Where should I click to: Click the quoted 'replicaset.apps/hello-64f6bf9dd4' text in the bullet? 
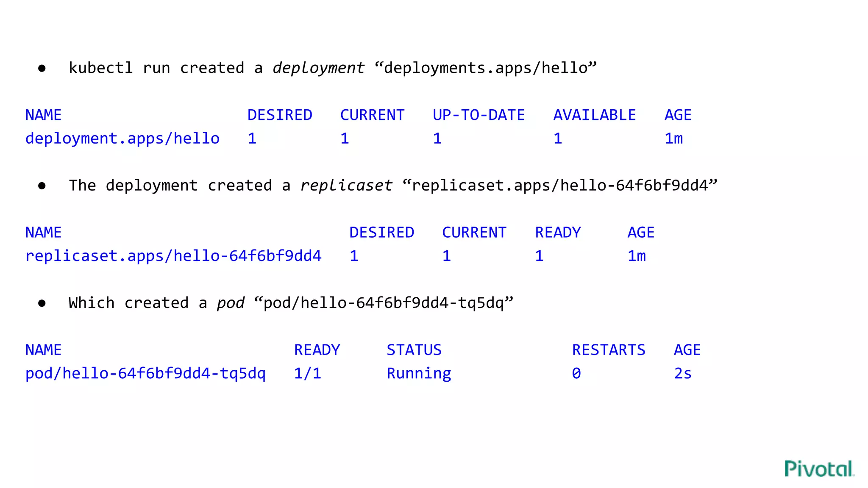(560, 186)
